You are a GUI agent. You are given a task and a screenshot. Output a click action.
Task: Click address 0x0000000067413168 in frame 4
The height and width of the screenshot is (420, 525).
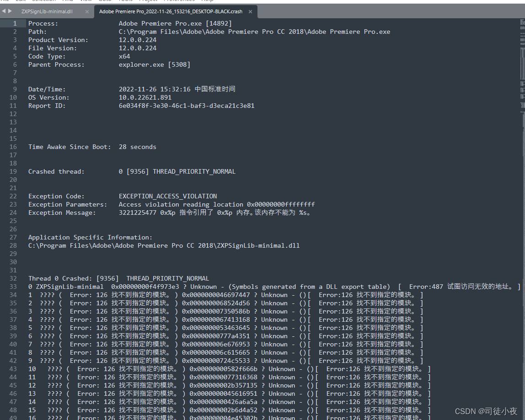coord(216,319)
